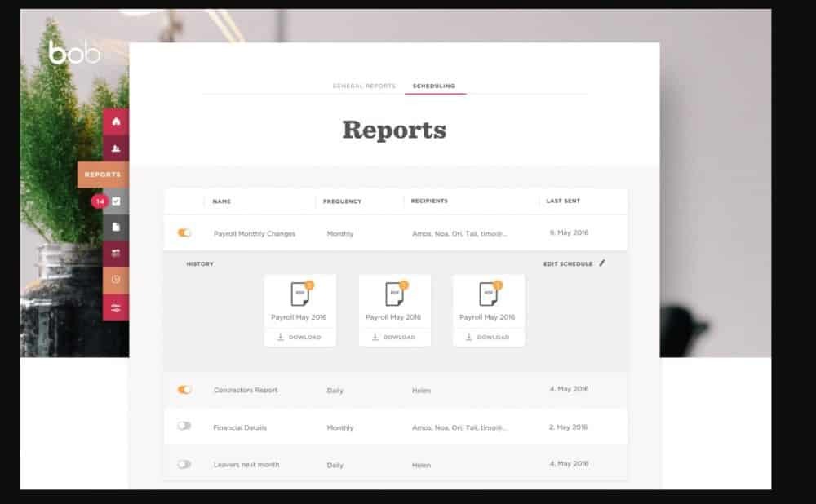Open the tasks checklist sidebar icon
The width and height of the screenshot is (816, 504).
(x=116, y=201)
